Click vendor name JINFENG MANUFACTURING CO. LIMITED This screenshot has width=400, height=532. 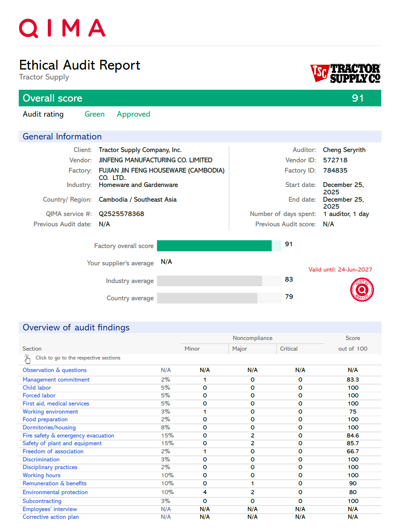(156, 160)
